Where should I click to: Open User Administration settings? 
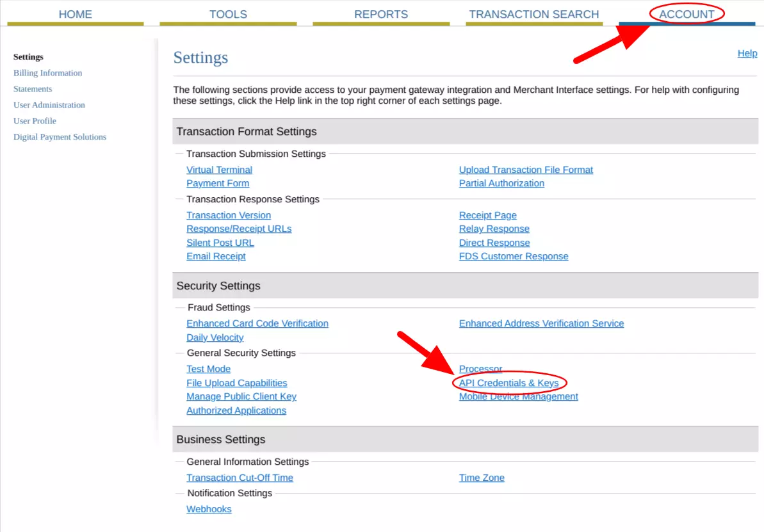(x=49, y=104)
